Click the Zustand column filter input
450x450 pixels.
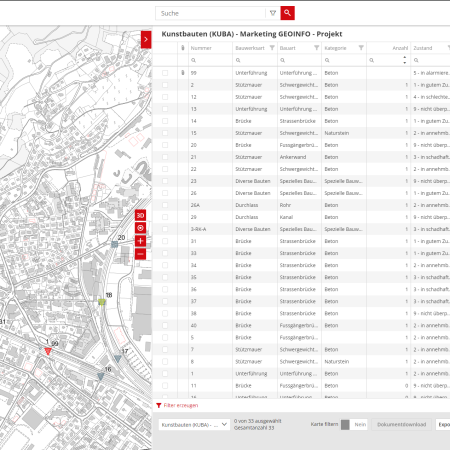[x=431, y=60]
